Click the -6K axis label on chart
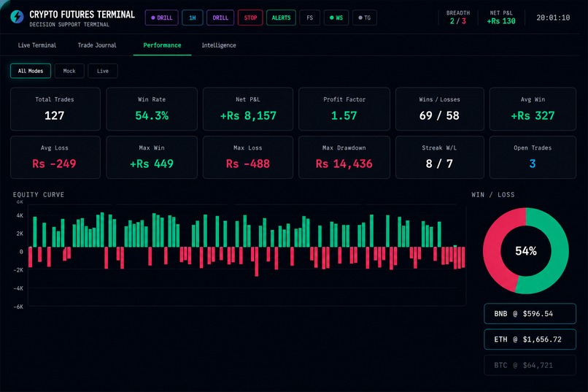The height and width of the screenshot is (392, 588). 18,307
